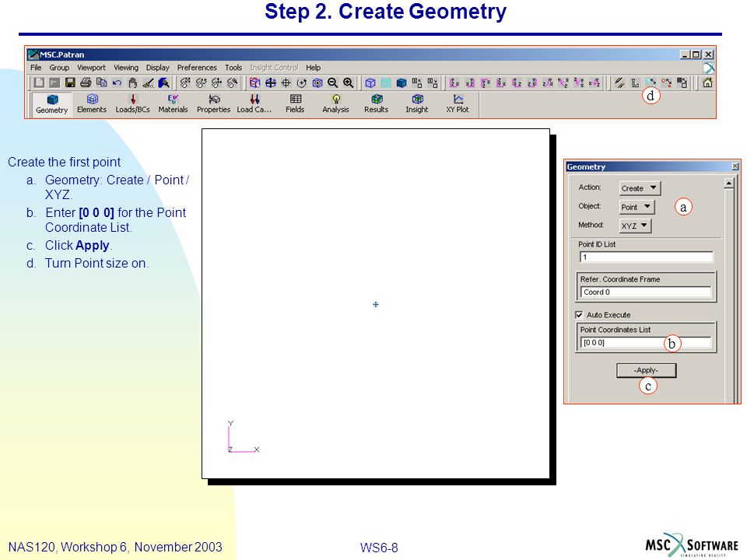Open the Elements application
747x560 pixels.
(x=92, y=103)
